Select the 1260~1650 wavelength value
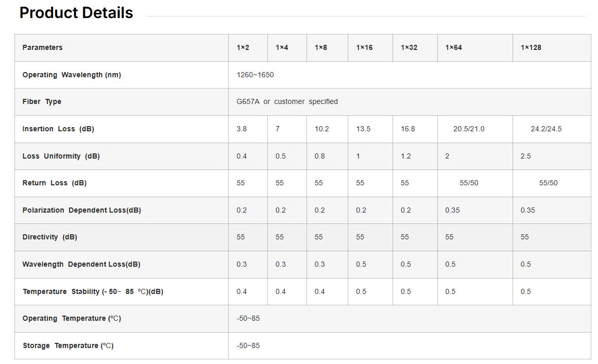Screen dimensions: 598x364 (x=255, y=75)
